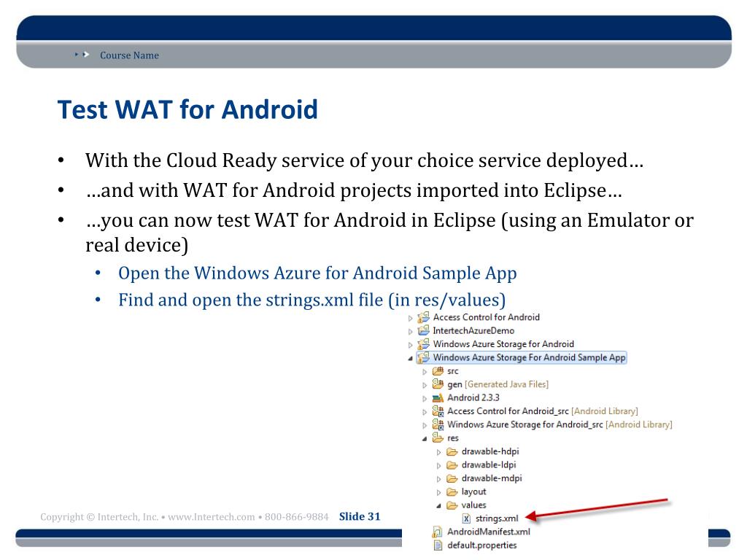The width and height of the screenshot is (747, 560).
Task: Click the Android 2.3.3 library icon
Action: pyautogui.click(x=438, y=397)
